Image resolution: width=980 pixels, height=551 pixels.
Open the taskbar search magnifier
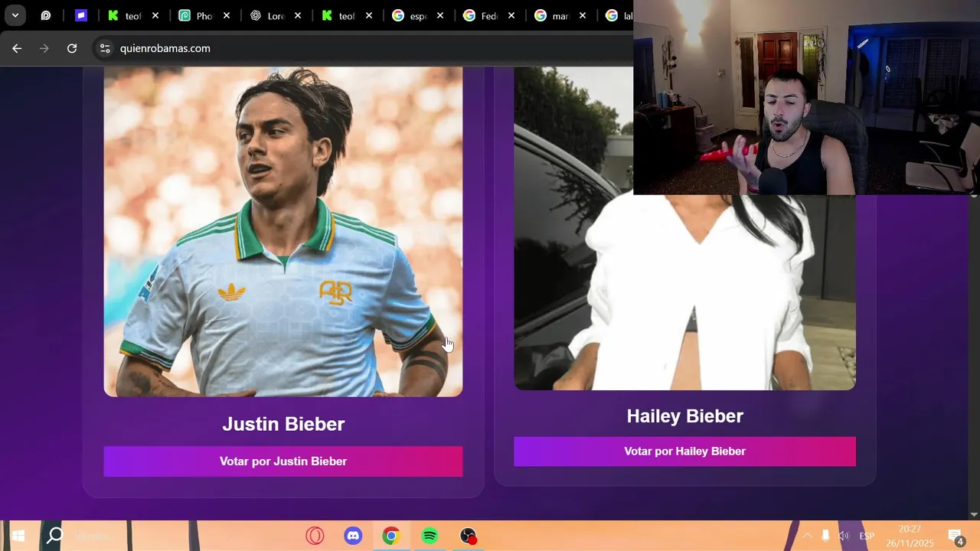[54, 536]
